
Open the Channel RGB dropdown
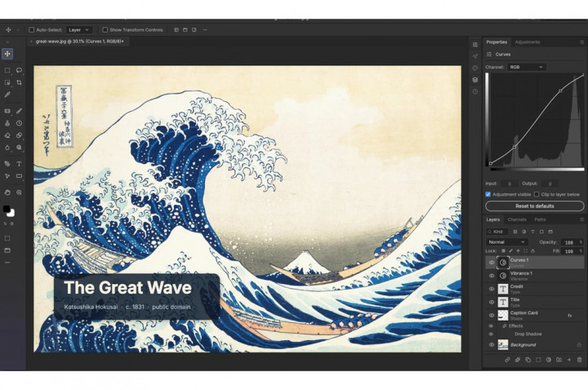[527, 67]
